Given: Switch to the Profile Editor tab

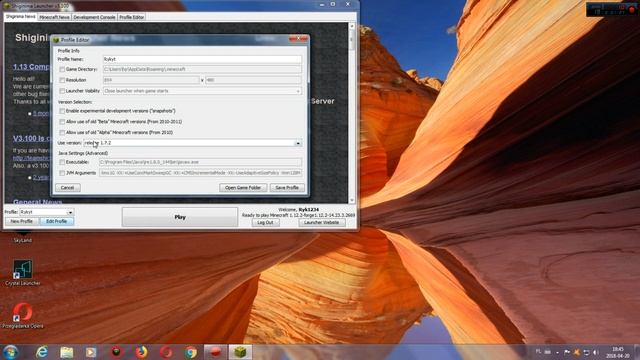Looking at the screenshot, I should point(131,17).
